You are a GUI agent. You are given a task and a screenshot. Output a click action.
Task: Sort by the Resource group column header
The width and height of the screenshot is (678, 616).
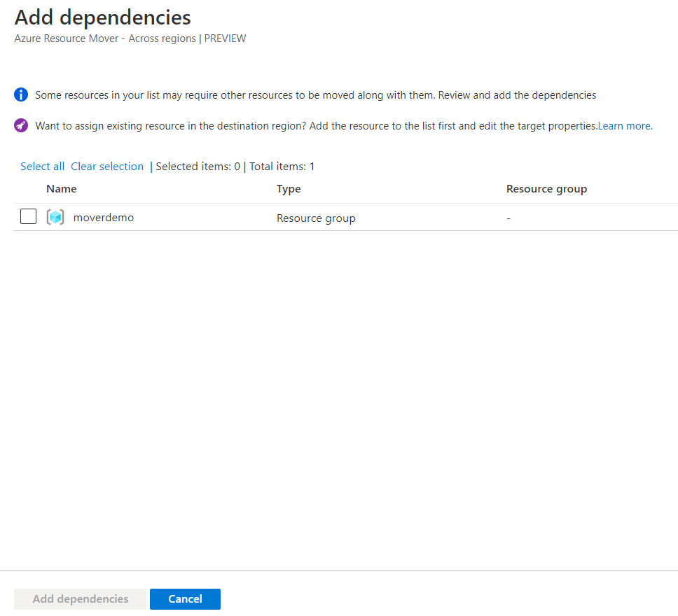[546, 189]
